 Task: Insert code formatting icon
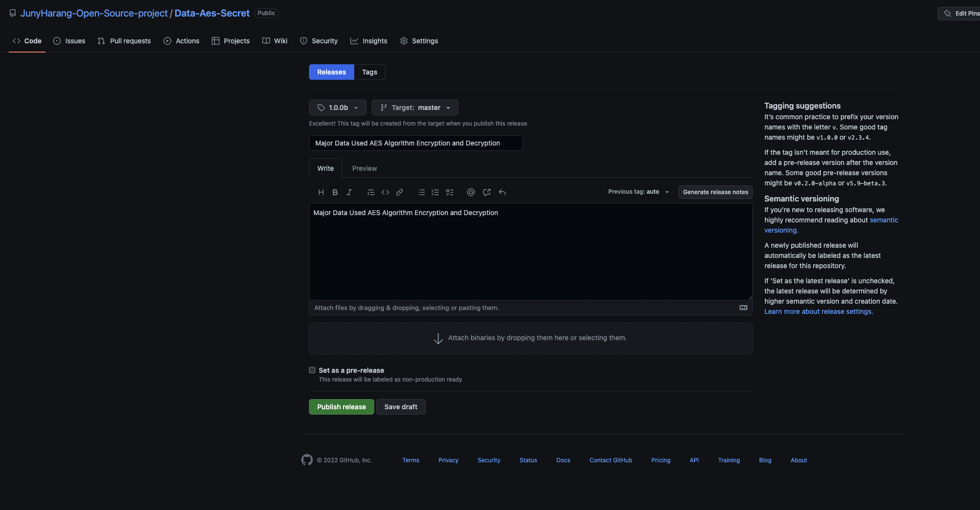pos(385,192)
